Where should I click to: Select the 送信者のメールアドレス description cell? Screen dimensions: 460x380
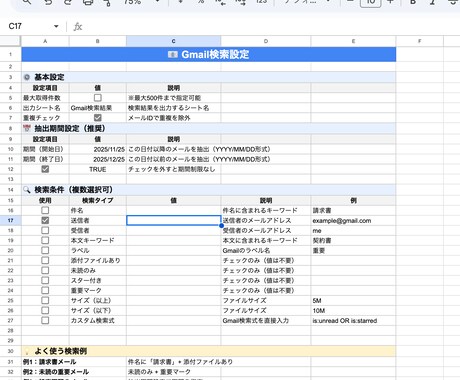click(x=266, y=220)
